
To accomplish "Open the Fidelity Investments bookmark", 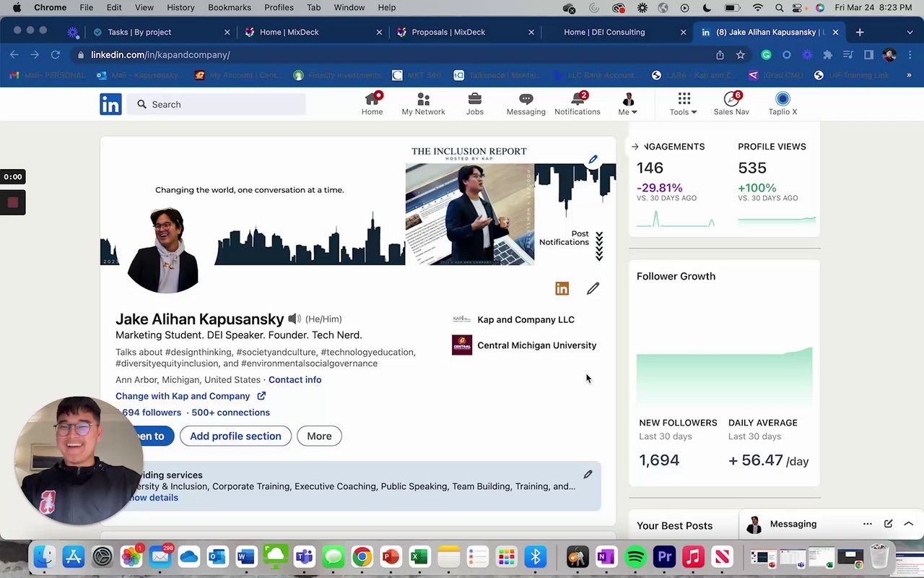I will (x=337, y=75).
